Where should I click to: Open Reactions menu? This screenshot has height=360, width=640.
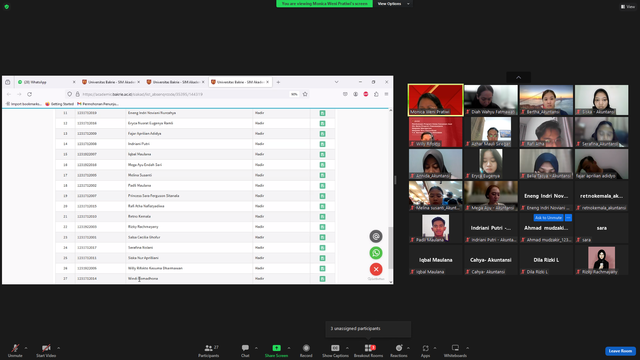399,350
